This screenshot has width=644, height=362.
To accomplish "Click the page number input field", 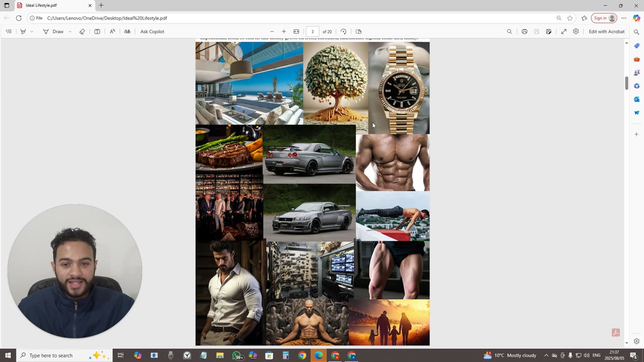I will (312, 32).
